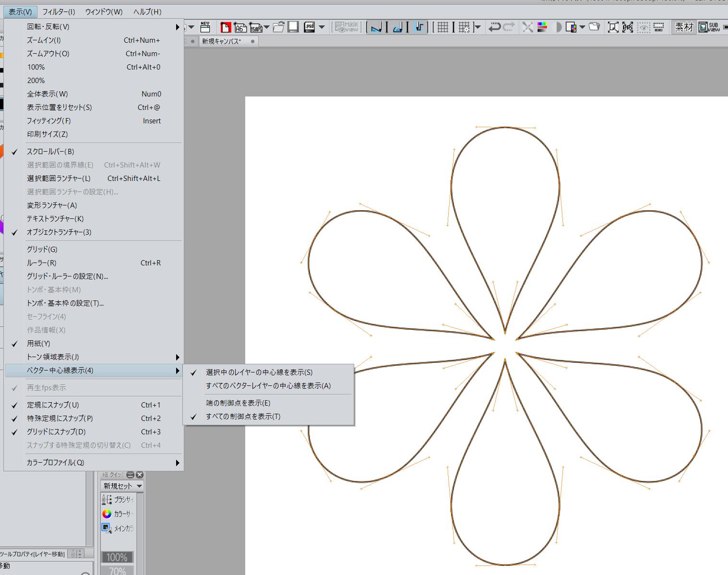728x575 pixels.
Task: Uncheck すべての制御点を表示(T) submenu item
Action: pos(268,417)
